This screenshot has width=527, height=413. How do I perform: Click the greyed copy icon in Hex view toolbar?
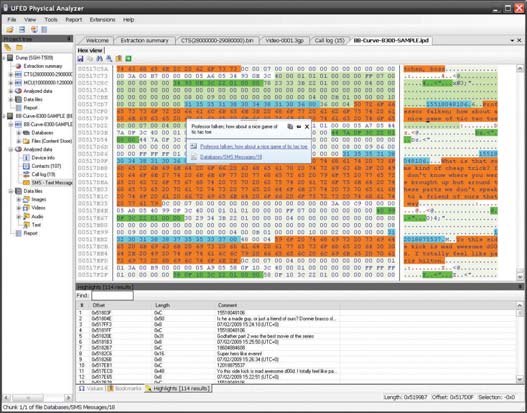coord(90,59)
